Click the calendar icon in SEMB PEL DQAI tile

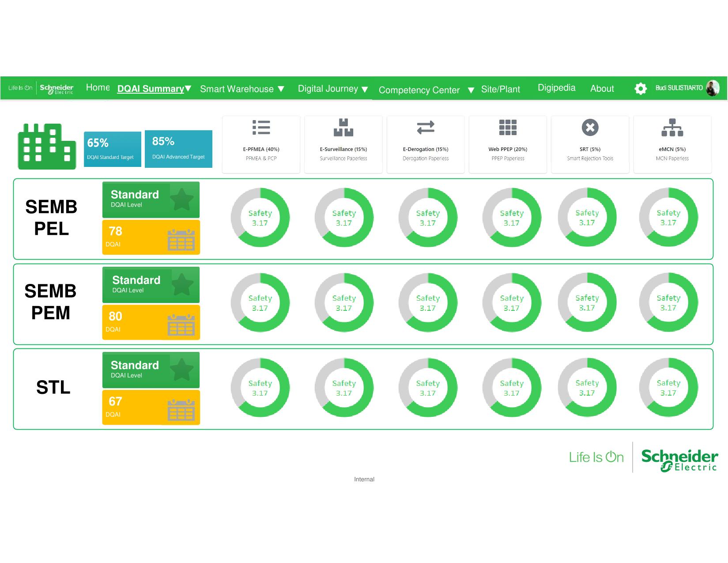pos(181,240)
